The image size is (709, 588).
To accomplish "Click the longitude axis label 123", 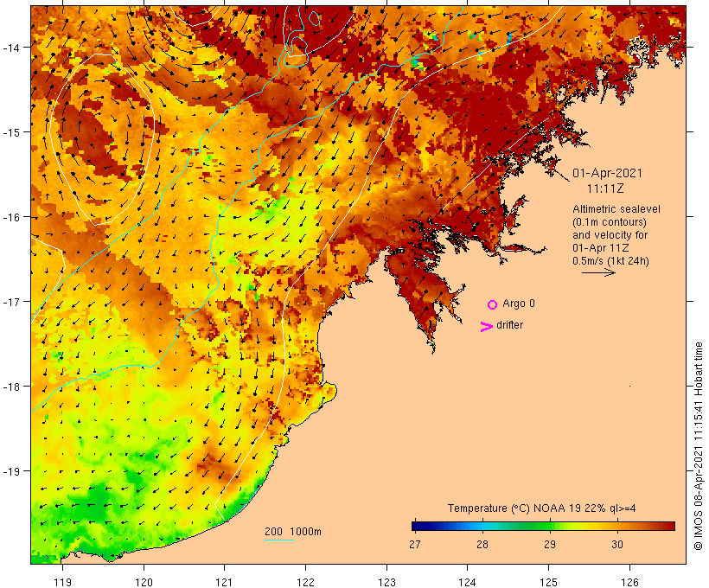I will [x=386, y=582].
